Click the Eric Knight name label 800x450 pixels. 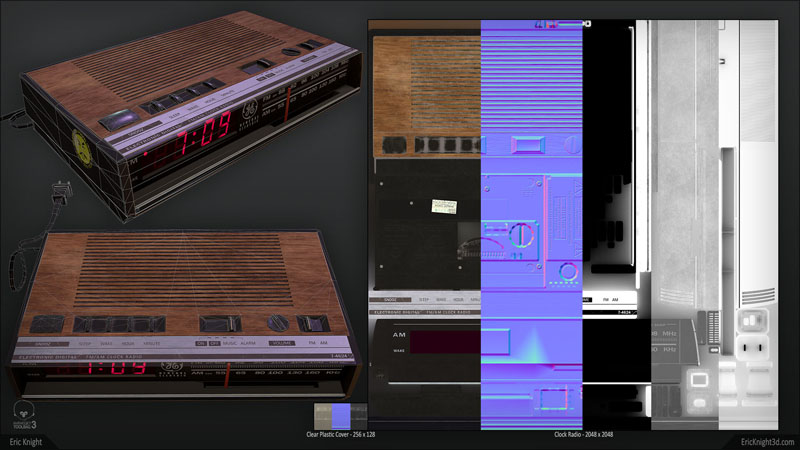point(25,441)
